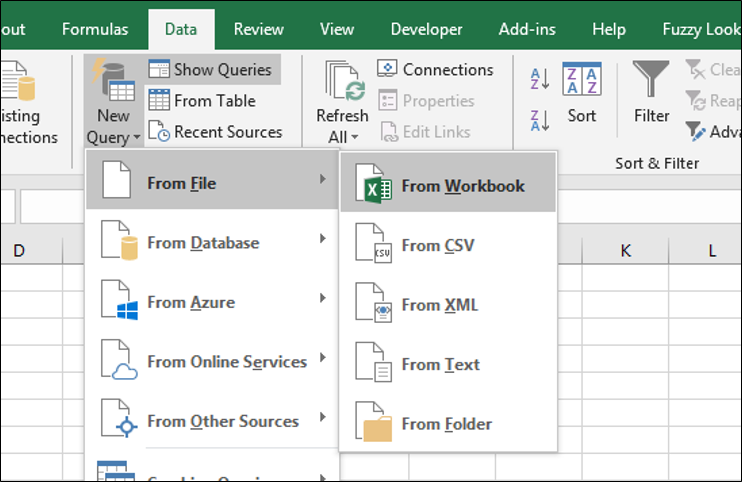
Task: Click the Clear filter icon
Action: point(695,70)
